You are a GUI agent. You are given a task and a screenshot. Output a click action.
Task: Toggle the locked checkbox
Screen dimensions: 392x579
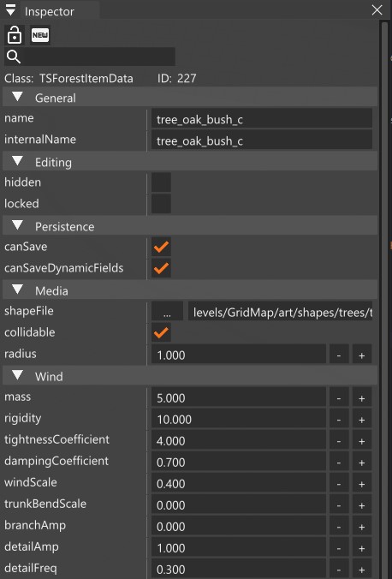[161, 204]
